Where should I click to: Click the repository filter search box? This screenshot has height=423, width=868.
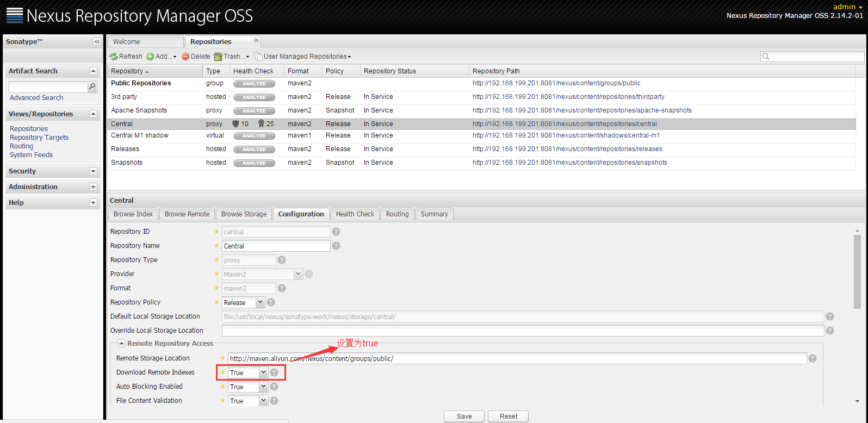(x=812, y=57)
